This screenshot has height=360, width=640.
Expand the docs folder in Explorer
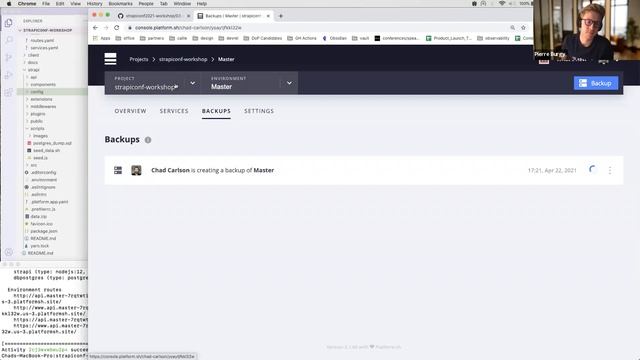(x=33, y=62)
